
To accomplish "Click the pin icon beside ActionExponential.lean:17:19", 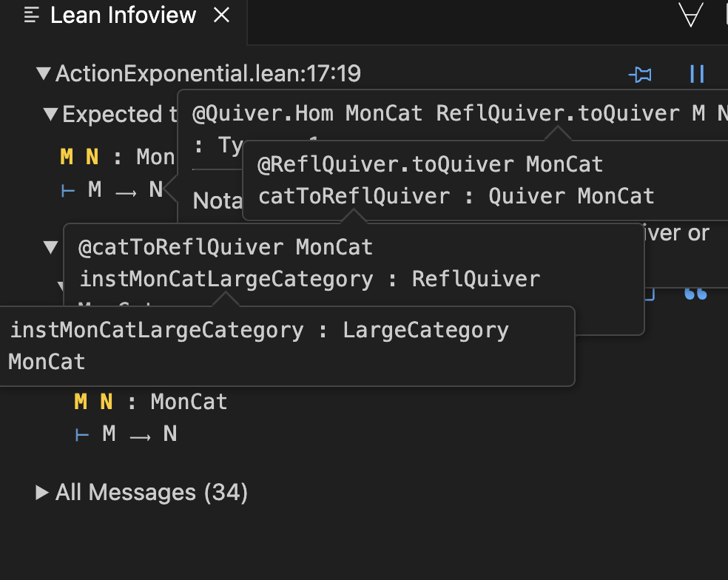I will pyautogui.click(x=640, y=74).
